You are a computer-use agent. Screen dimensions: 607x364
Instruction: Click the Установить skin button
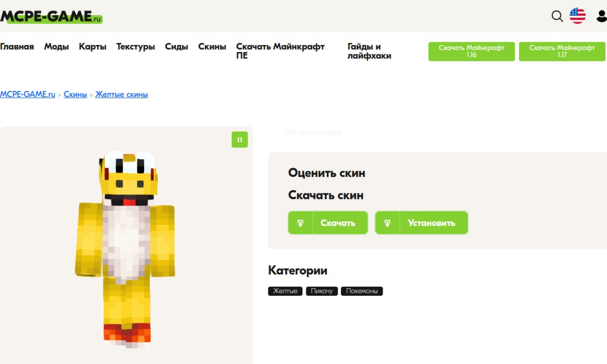(422, 223)
